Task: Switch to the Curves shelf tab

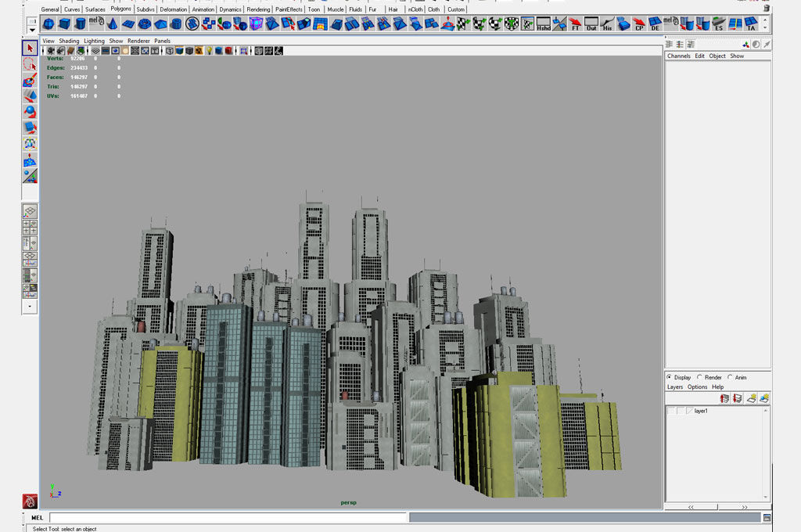Action: tap(72, 9)
